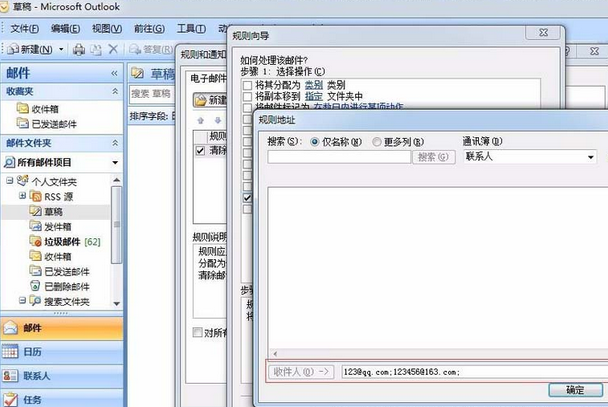This screenshot has height=407, width=608.
Task: Collapse the Personal Folders tree node
Action: [9, 181]
